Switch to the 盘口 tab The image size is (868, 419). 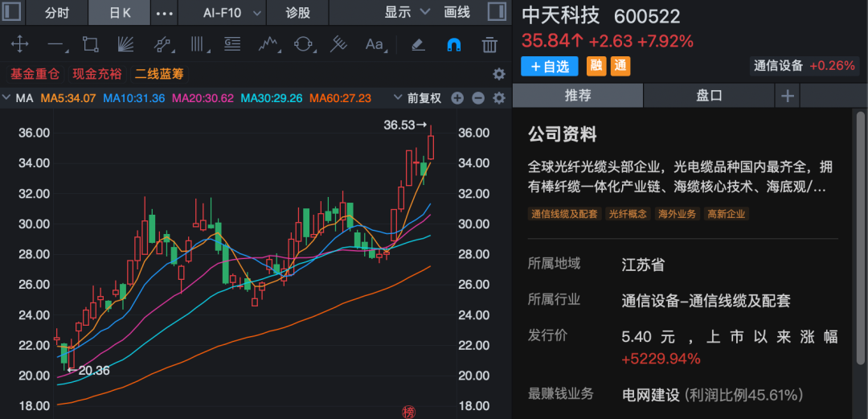(x=708, y=95)
